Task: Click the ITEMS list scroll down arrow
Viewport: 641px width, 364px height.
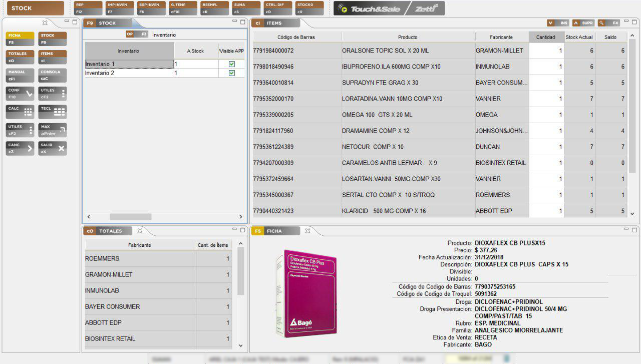Action: 632,214
